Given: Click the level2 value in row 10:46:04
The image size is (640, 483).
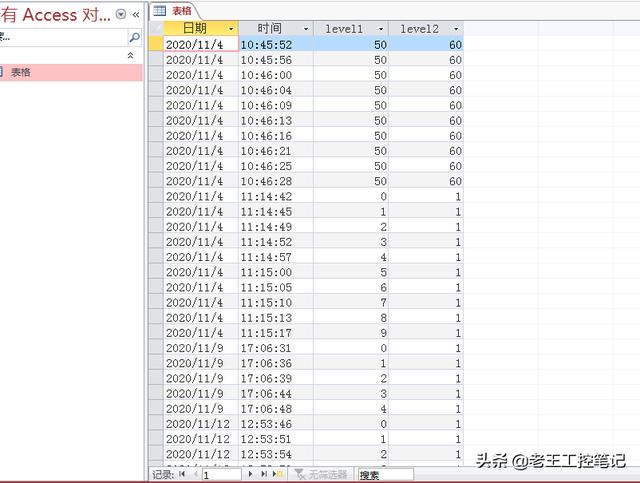Looking at the screenshot, I should (426, 90).
